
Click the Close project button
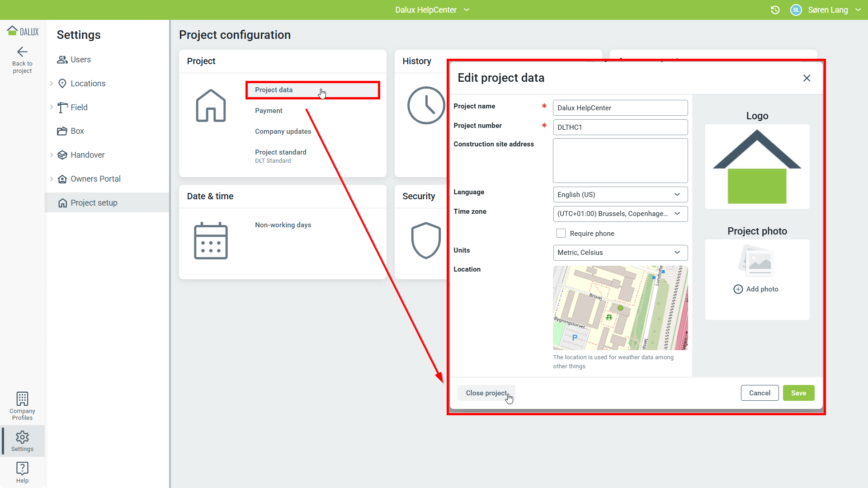coord(486,393)
